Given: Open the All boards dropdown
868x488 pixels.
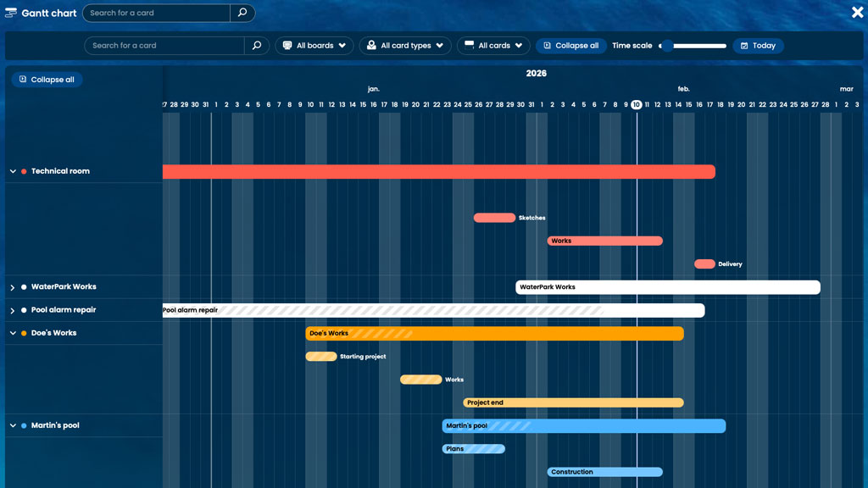Looking at the screenshot, I should (x=314, y=45).
